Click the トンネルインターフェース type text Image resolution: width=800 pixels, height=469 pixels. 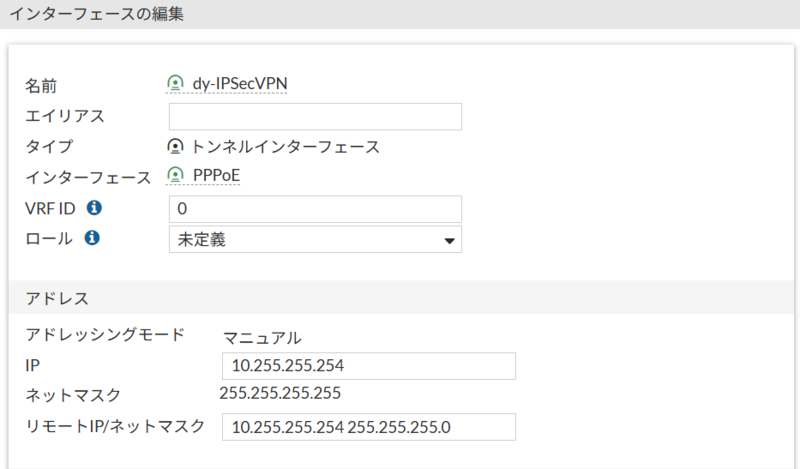285,147
